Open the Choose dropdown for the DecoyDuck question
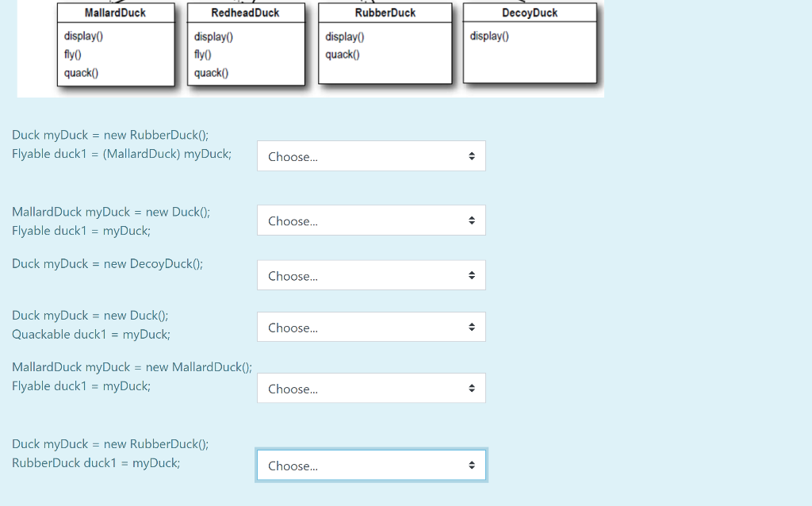The width and height of the screenshot is (812, 506). [x=370, y=274]
